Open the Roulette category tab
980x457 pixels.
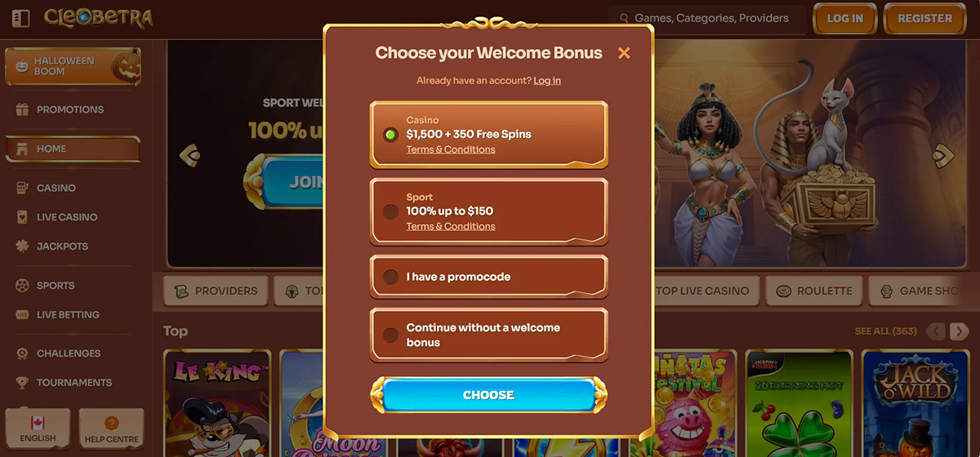click(813, 291)
